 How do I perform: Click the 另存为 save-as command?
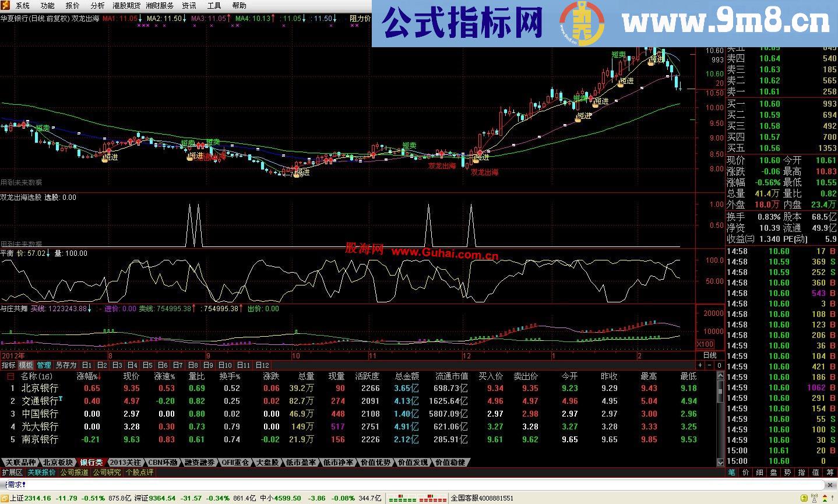click(x=66, y=365)
